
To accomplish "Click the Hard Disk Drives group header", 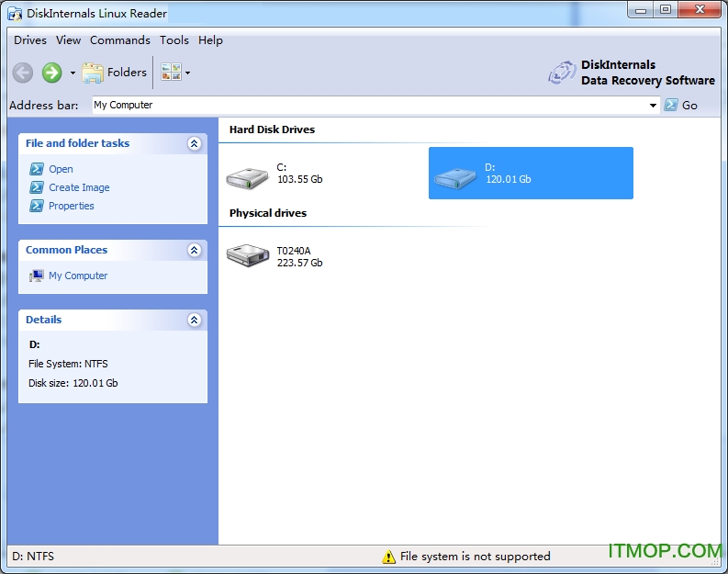I will pyautogui.click(x=272, y=129).
